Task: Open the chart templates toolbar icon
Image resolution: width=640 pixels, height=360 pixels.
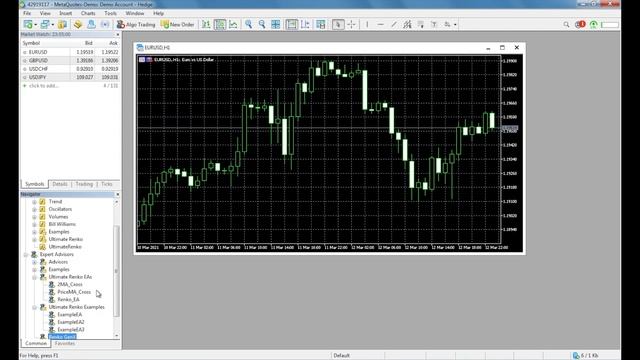Action: (x=321, y=24)
